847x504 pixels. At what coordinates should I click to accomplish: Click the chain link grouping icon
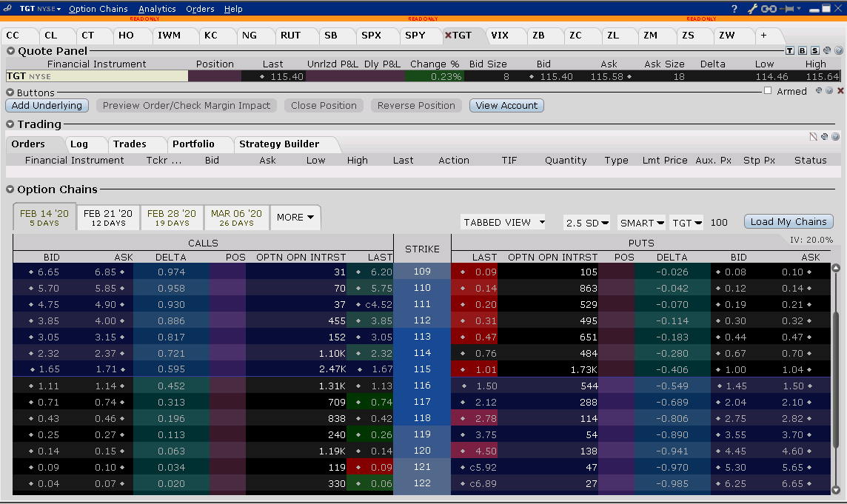coord(769,9)
